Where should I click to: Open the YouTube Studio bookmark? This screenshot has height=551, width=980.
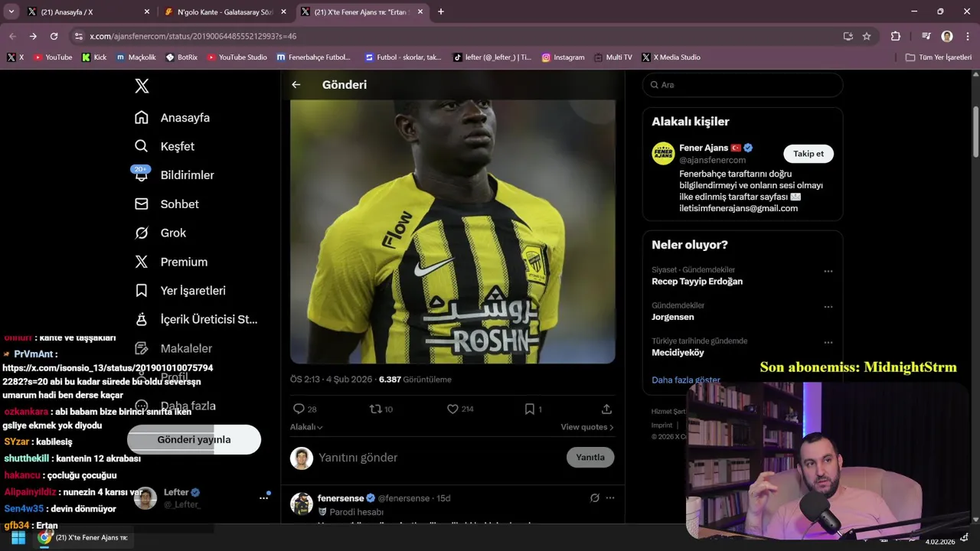(x=237, y=57)
